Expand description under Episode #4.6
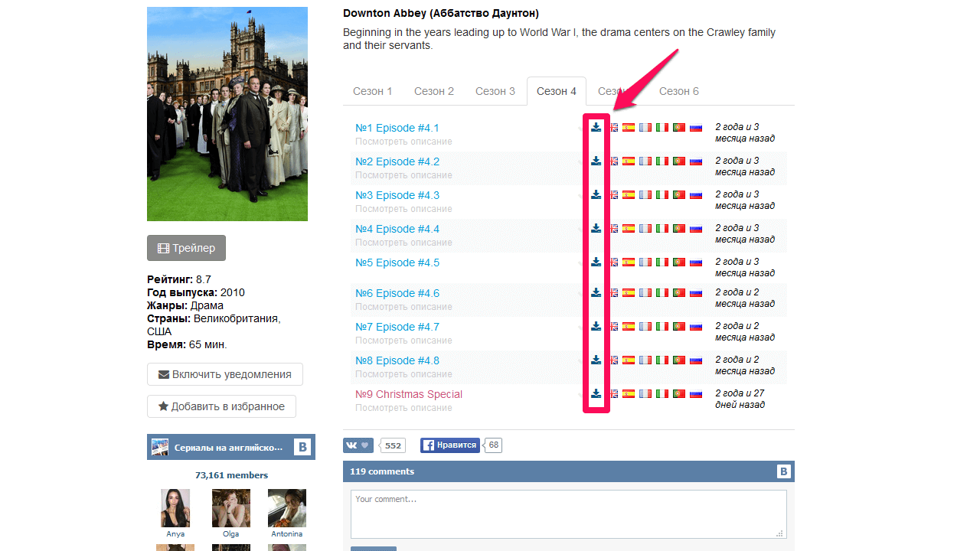 403,307
